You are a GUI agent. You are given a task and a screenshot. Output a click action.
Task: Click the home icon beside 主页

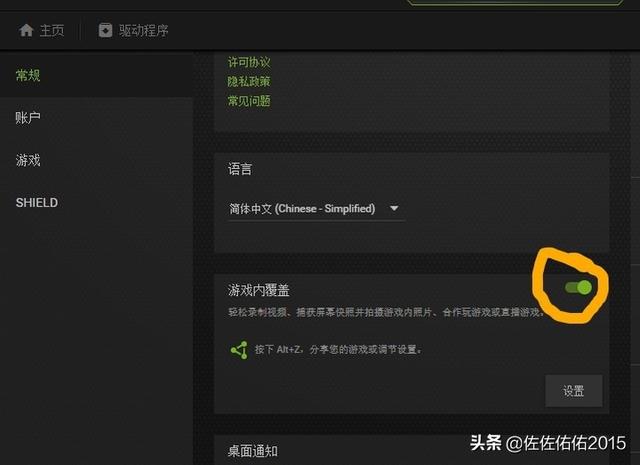(26, 30)
